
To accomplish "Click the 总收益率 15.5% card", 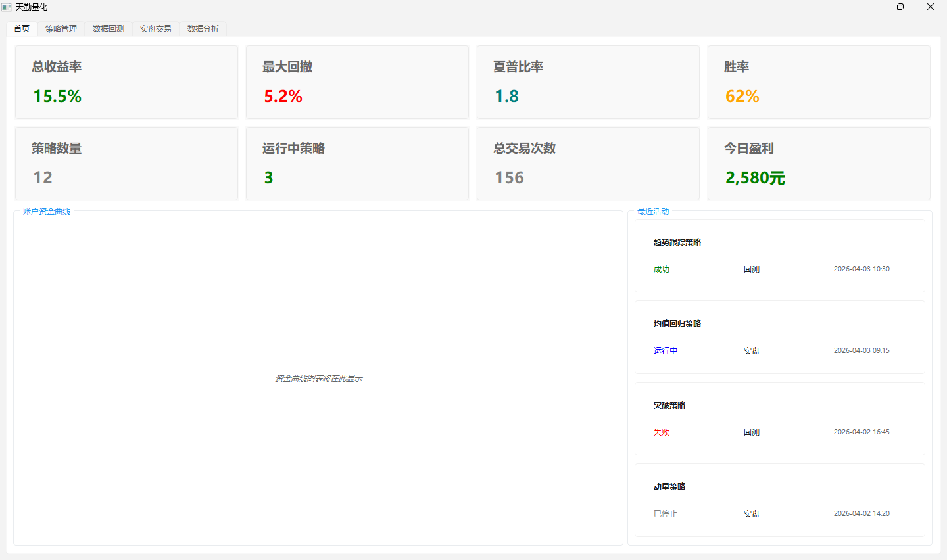I will tap(126, 82).
